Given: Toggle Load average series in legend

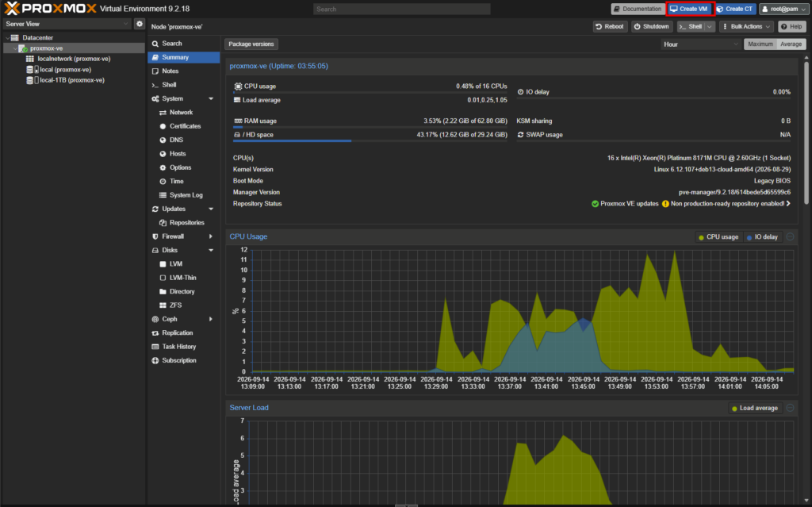Looking at the screenshot, I should pyautogui.click(x=755, y=408).
